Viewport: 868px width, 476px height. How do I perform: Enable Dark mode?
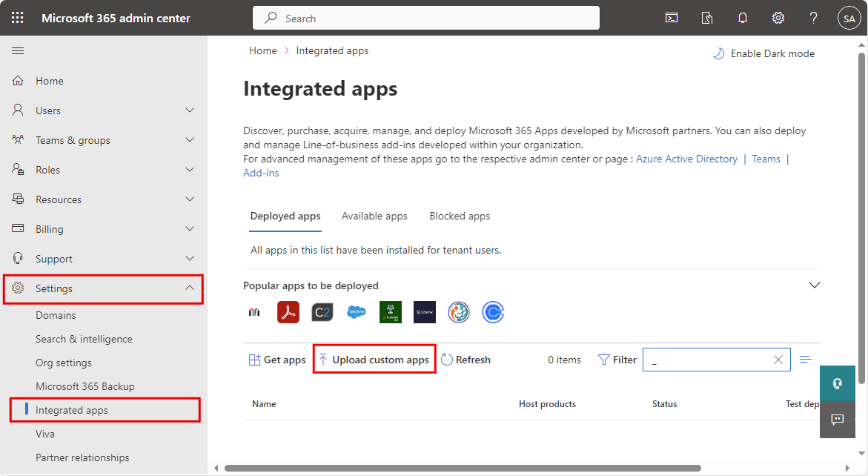[764, 53]
